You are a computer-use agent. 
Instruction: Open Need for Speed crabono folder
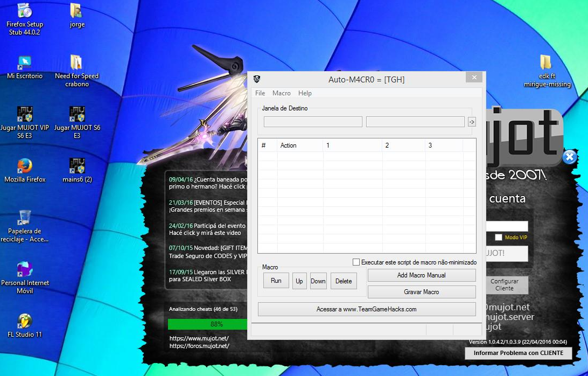pyautogui.click(x=76, y=63)
